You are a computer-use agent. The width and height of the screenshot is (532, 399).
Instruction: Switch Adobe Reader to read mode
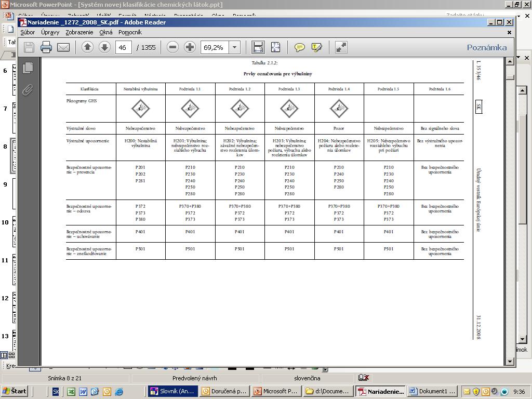341,47
